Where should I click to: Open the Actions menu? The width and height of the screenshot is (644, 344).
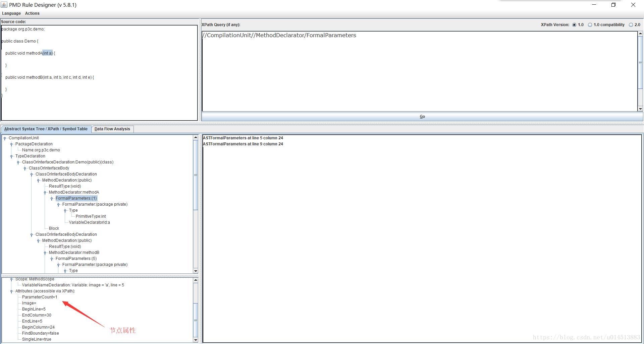tap(32, 13)
